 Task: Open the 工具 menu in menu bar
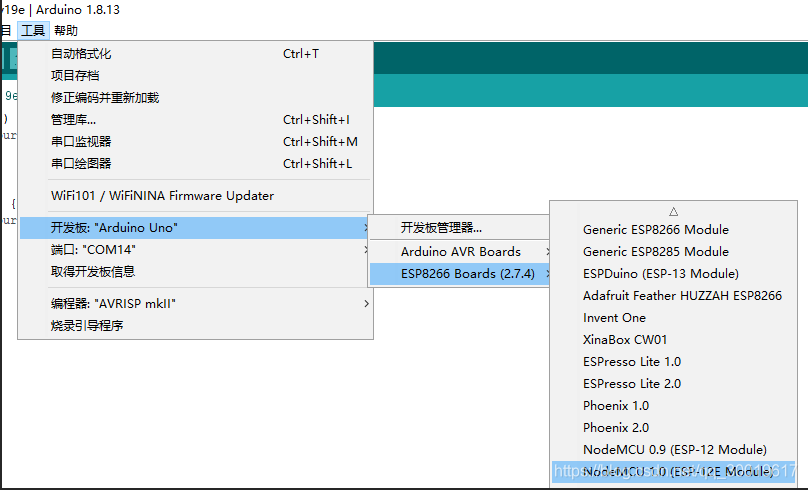pyautogui.click(x=33, y=30)
